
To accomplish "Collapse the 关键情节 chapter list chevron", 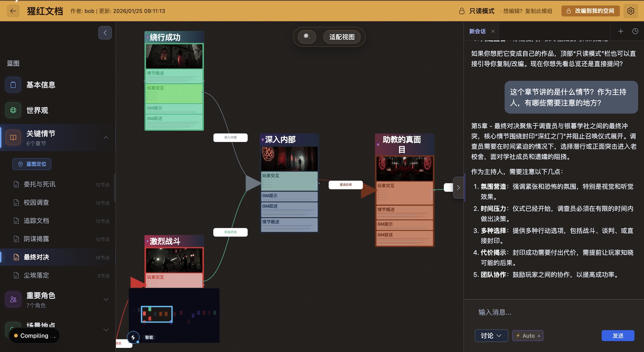I will 106,137.
